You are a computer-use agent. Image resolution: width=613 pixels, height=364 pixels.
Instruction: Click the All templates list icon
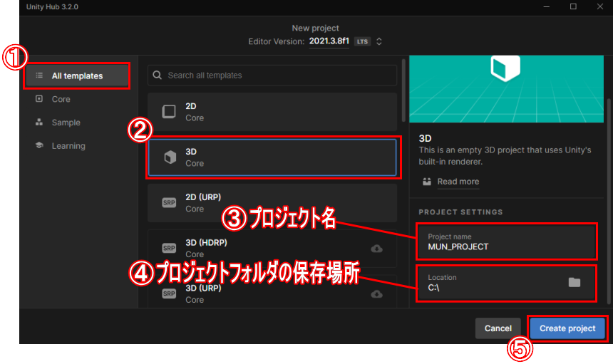pos(39,76)
